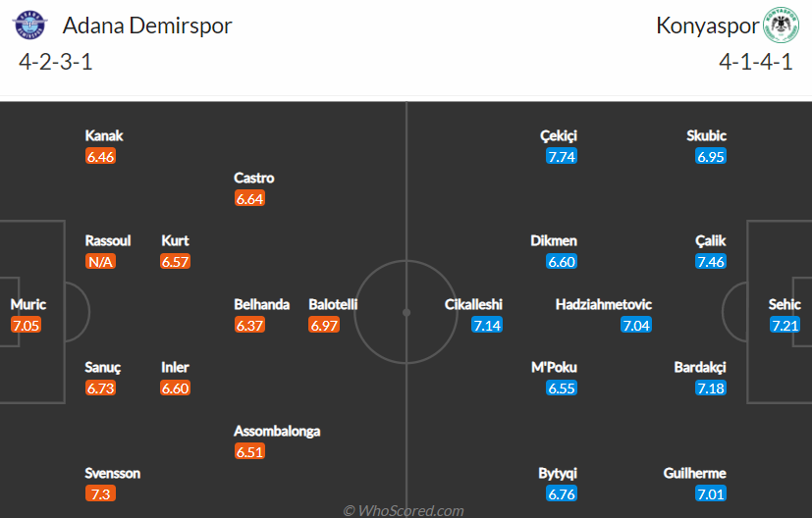Click Bardakçi's 7.18 rating badge
Screen dimensions: 812x518
point(711,388)
